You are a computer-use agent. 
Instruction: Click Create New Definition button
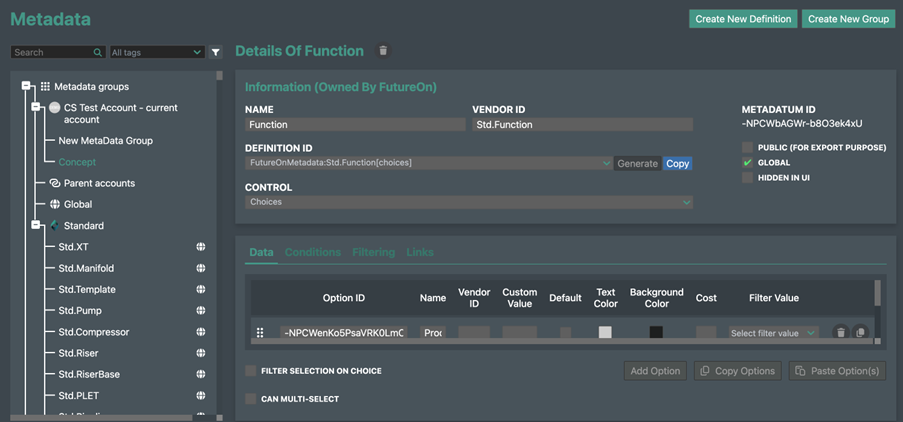click(742, 19)
